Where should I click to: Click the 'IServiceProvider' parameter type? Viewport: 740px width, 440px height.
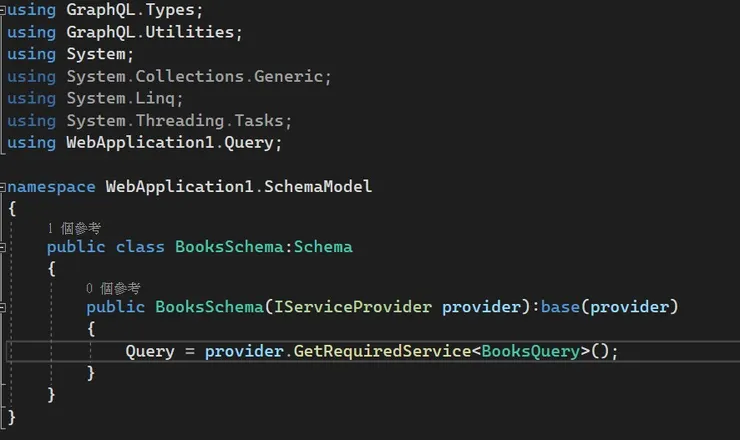(x=353, y=307)
